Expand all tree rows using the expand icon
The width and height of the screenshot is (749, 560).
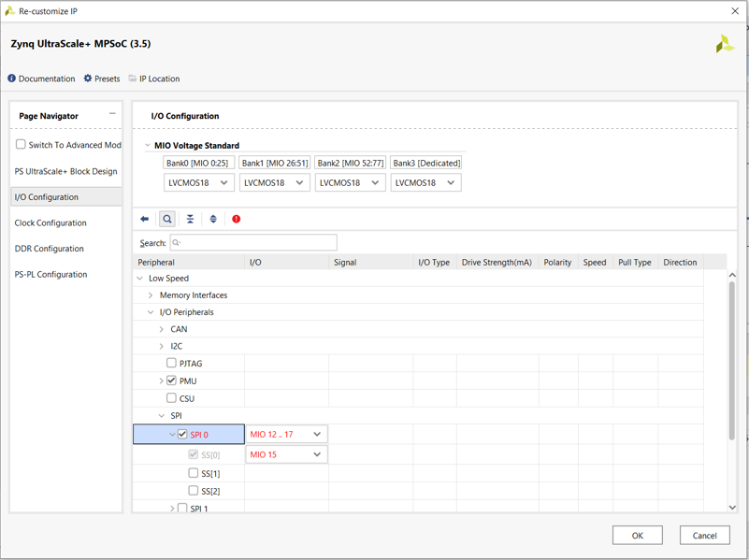click(x=213, y=219)
